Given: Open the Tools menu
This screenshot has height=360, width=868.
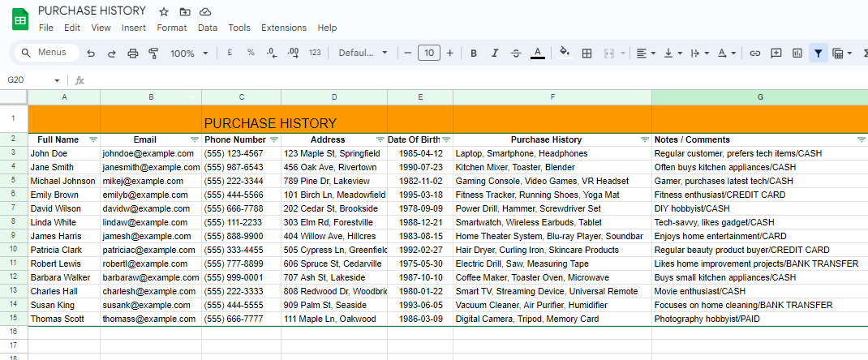Looking at the screenshot, I should tap(239, 28).
